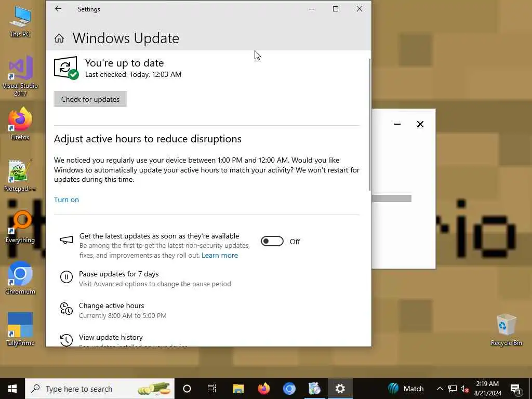This screenshot has width=532, height=399.
Task: Click the Type here to search box
Action: [100, 389]
